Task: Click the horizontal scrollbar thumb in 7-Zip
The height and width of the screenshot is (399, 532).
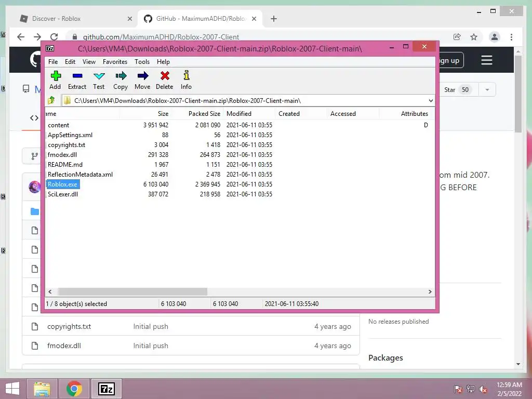Action: point(132,292)
